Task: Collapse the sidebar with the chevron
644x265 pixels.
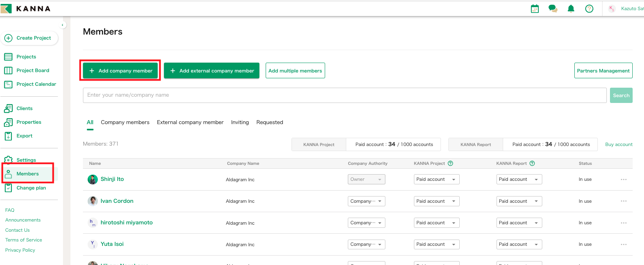Action: point(63,25)
